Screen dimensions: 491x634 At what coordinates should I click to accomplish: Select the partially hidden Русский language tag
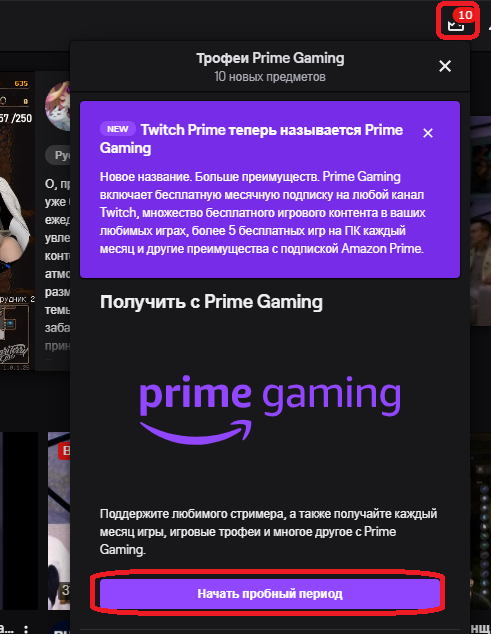point(57,155)
